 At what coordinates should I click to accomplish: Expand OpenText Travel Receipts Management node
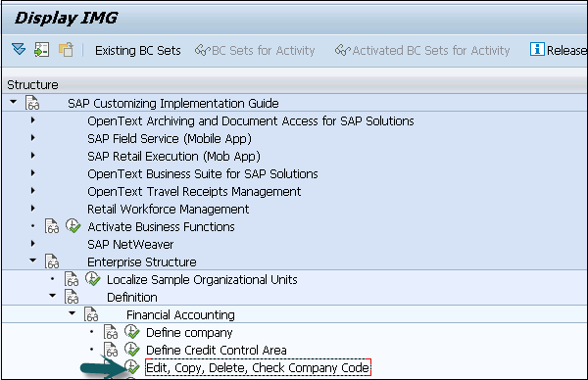(x=33, y=191)
